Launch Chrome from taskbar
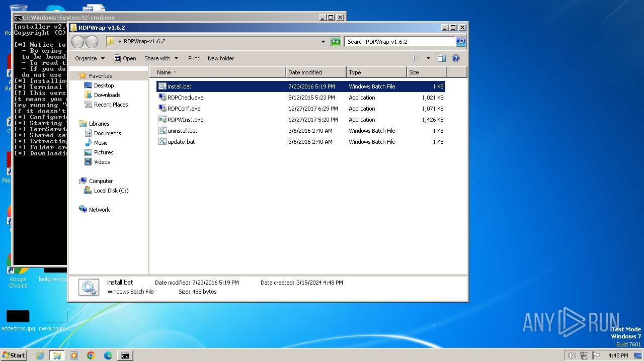This screenshot has width=644, height=362. [91, 355]
